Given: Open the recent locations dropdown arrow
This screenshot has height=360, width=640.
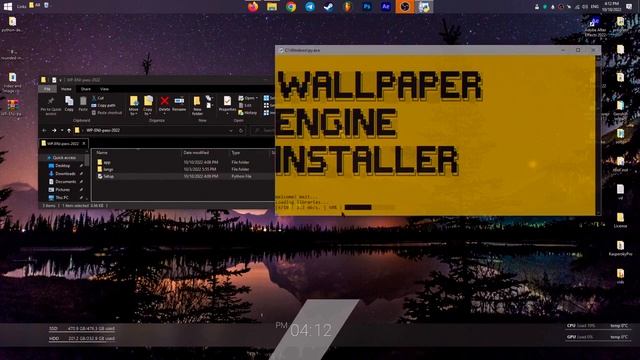Looking at the screenshot, I should point(62,131).
